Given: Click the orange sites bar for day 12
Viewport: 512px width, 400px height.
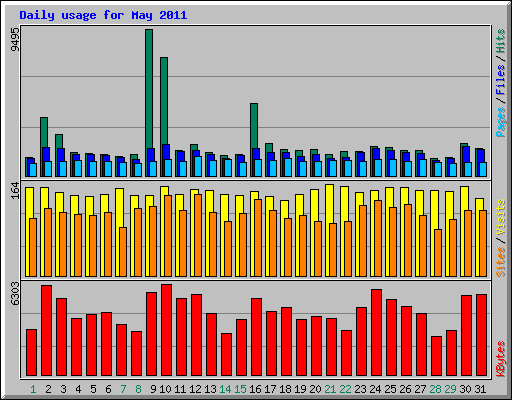Looking at the screenshot, I should 198,235.
